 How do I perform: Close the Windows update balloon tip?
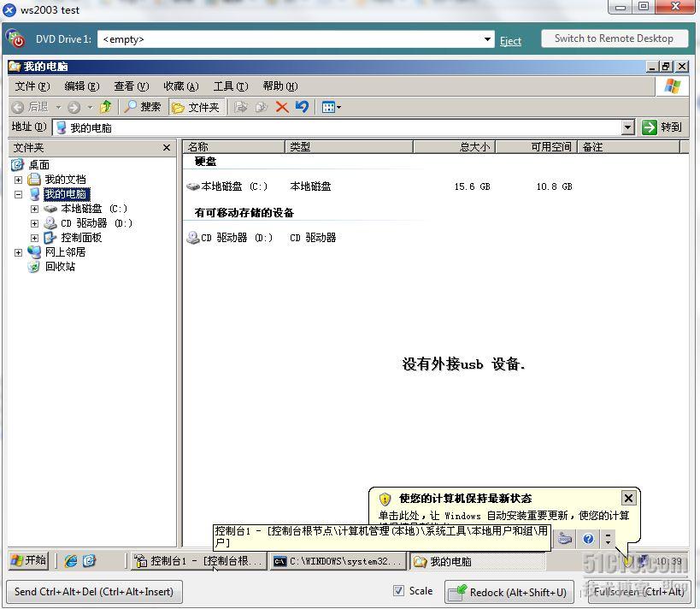pyautogui.click(x=628, y=498)
